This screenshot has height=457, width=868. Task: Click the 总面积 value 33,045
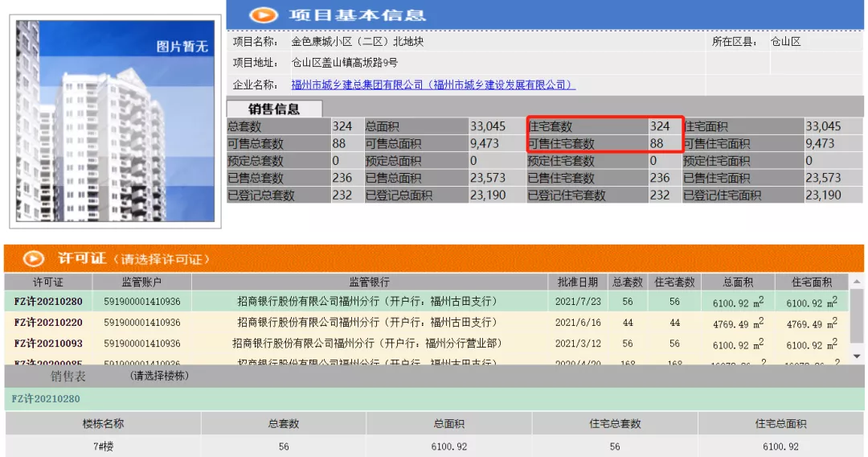[x=488, y=126]
